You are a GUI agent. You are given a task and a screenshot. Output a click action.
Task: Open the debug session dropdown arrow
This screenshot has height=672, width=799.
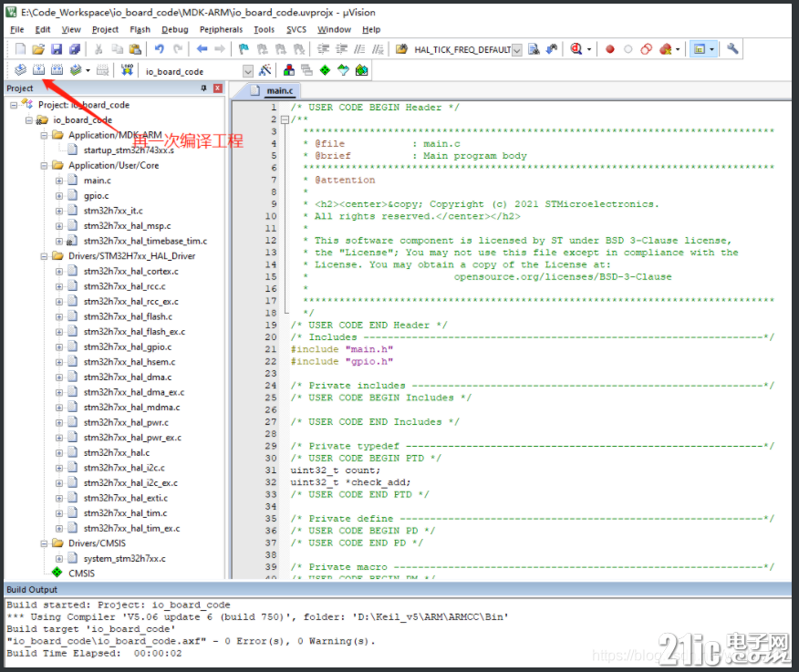point(589,49)
